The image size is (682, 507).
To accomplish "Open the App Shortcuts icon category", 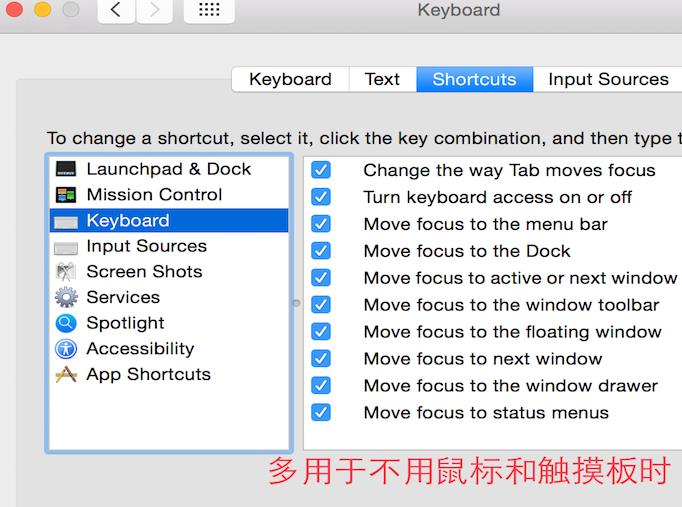I will tap(66, 375).
